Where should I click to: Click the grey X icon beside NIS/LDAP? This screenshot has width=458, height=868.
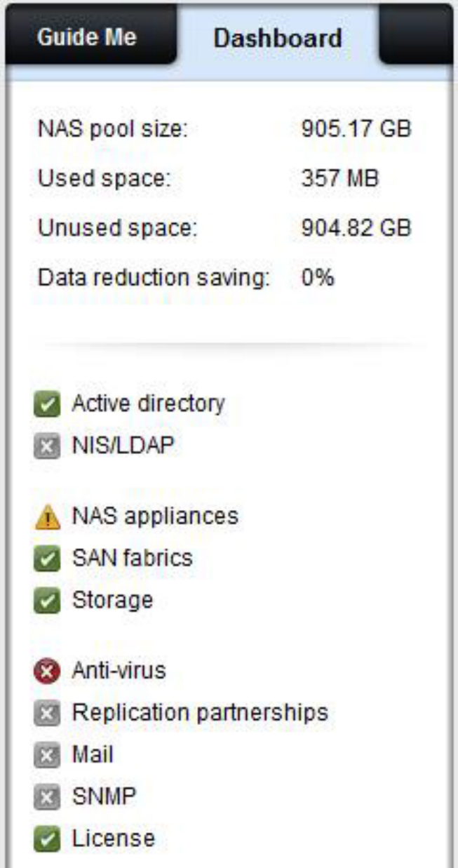pos(46,448)
